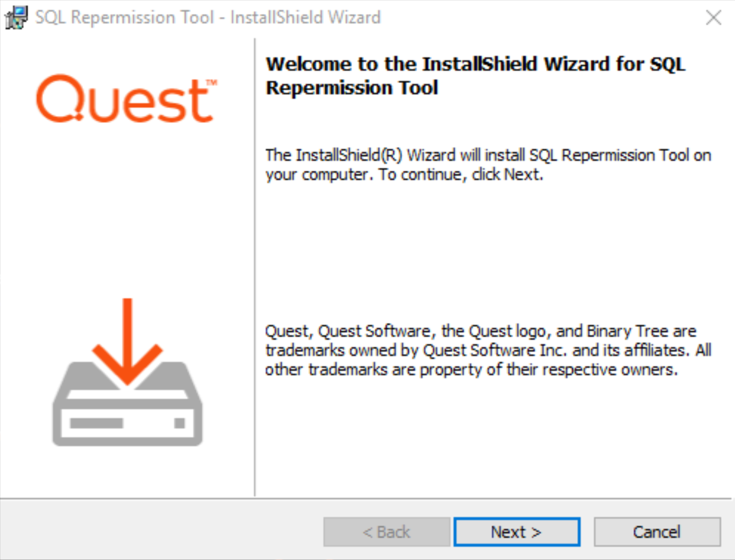The width and height of the screenshot is (735, 560).
Task: Click the vertical divider beside the logo panel
Action: point(255,266)
